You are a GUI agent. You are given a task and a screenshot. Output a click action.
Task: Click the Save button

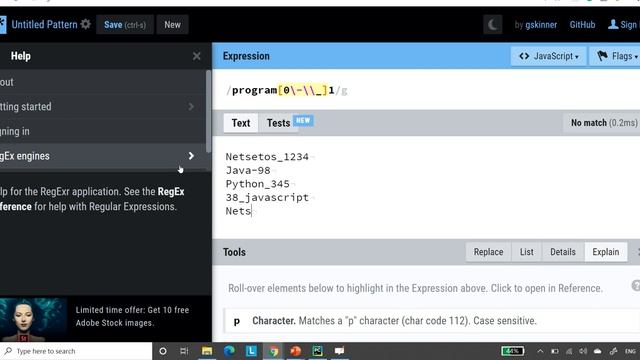[125, 24]
